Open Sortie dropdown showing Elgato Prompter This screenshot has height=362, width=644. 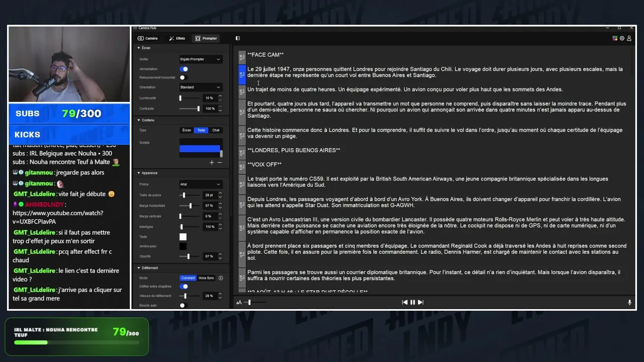(x=201, y=59)
